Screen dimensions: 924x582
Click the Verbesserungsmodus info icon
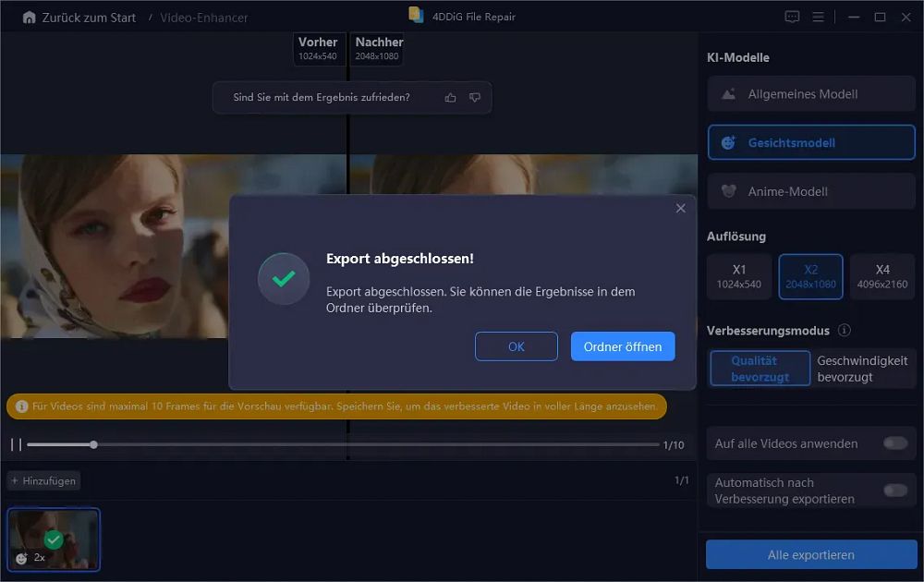point(844,330)
